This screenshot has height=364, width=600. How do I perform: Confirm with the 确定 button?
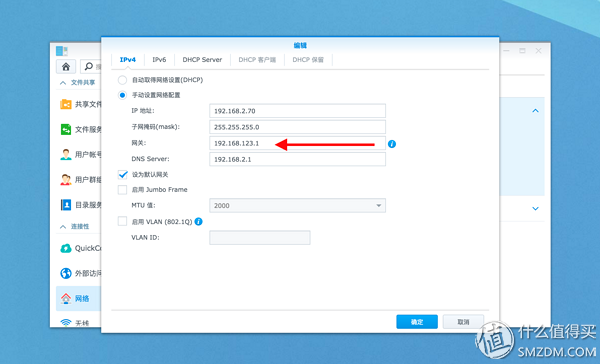(417, 322)
